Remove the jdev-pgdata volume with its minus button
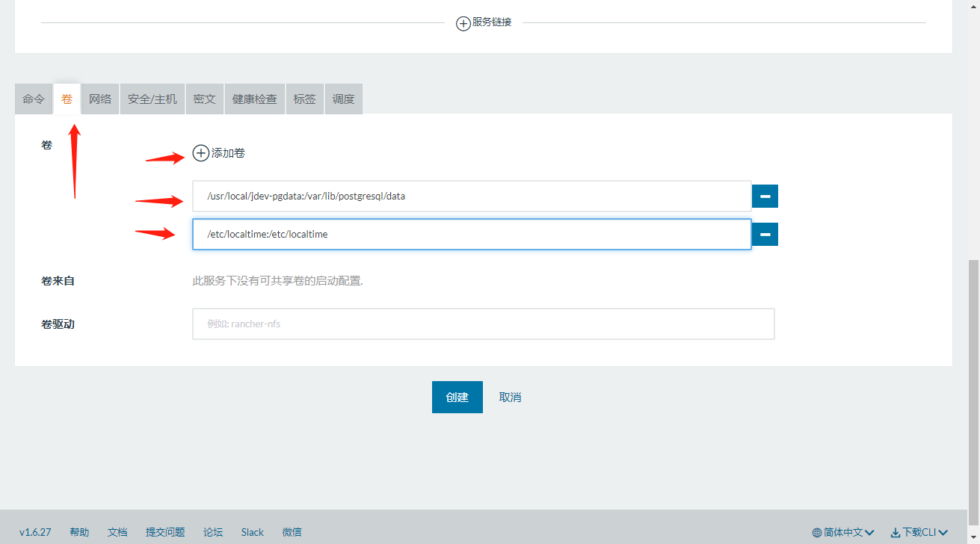This screenshot has height=544, width=980. [x=765, y=197]
